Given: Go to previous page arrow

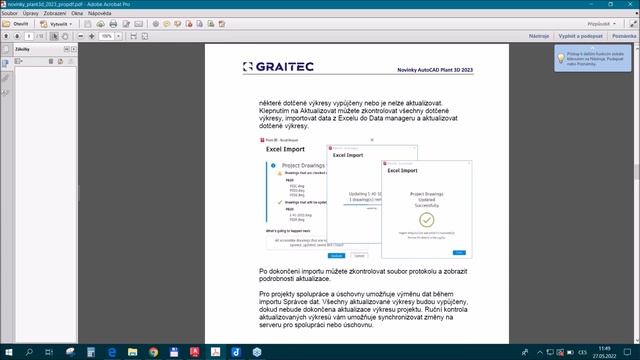Looking at the screenshot, I should point(6,36).
